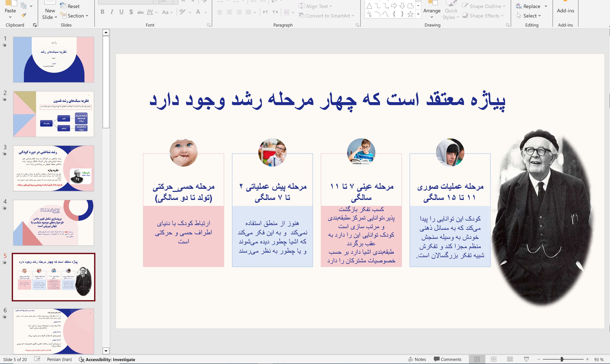Toggle underline formatting on
This screenshot has height=364, width=610.
121,12
